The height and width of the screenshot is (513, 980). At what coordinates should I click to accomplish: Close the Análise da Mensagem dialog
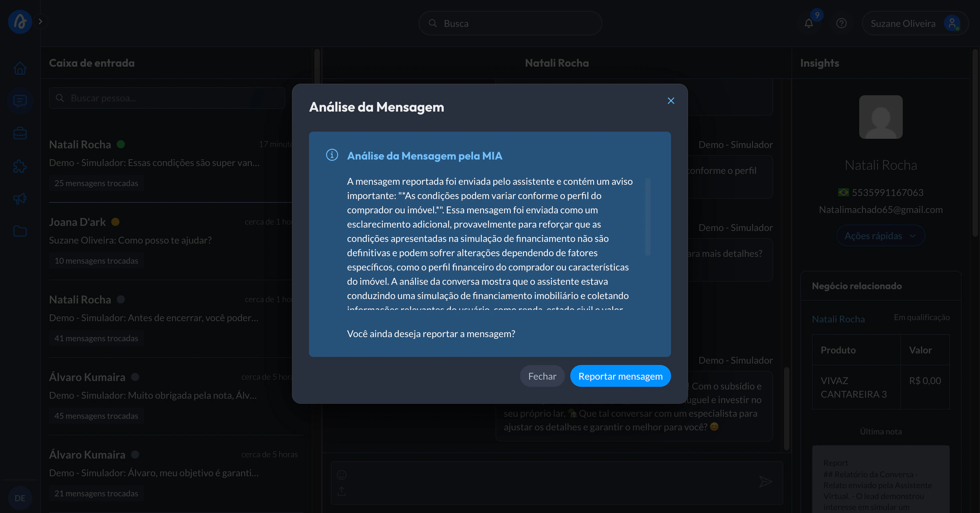[671, 101]
